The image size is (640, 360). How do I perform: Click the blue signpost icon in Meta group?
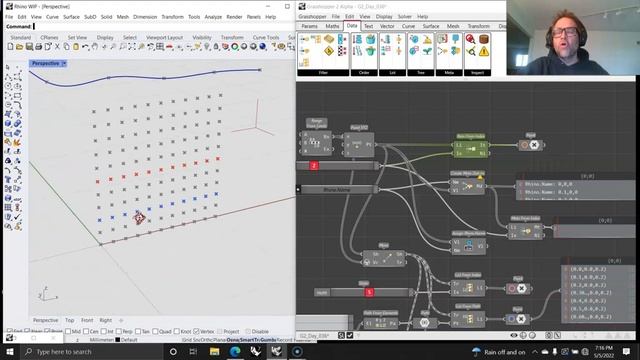[x=456, y=39]
